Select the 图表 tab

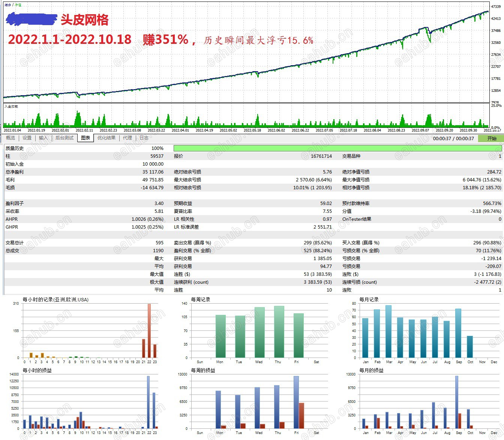click(x=85, y=138)
